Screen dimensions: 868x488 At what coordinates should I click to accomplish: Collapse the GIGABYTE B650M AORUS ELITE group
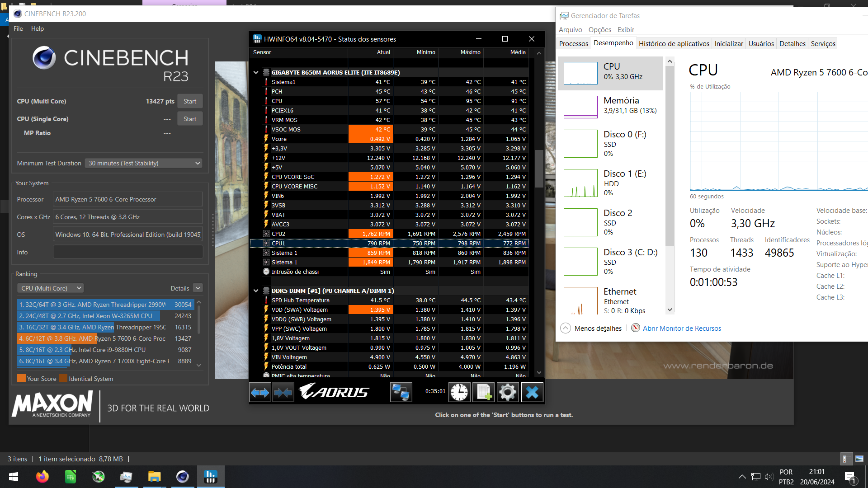point(256,72)
